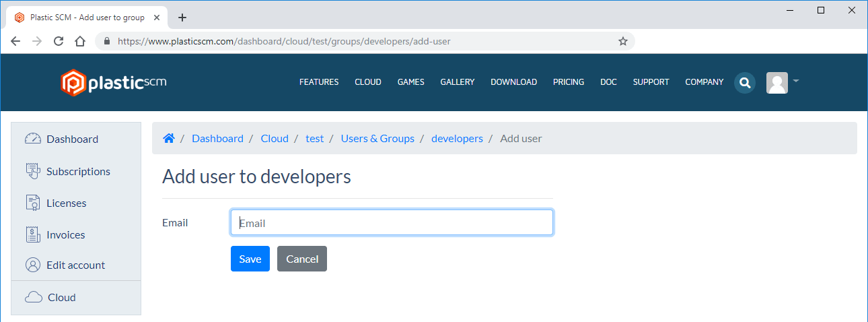868x322 pixels.
Task: Open a new browser tab
Action: 182,18
